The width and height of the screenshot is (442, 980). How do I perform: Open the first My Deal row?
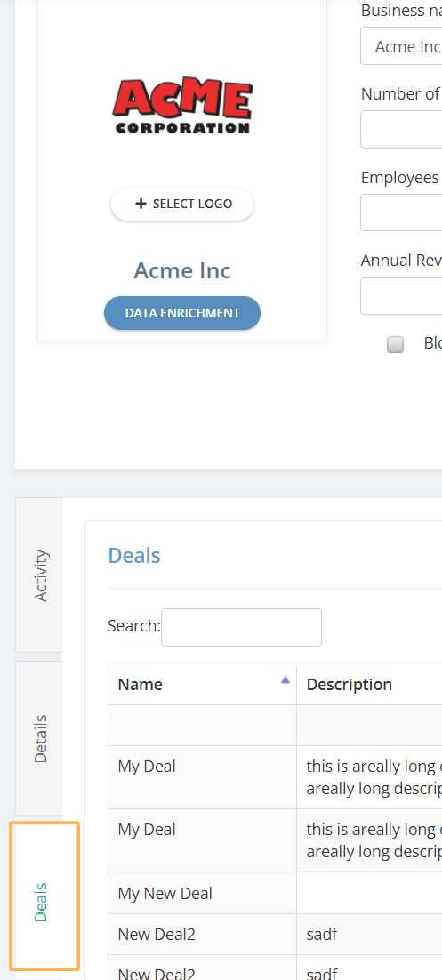(275, 777)
